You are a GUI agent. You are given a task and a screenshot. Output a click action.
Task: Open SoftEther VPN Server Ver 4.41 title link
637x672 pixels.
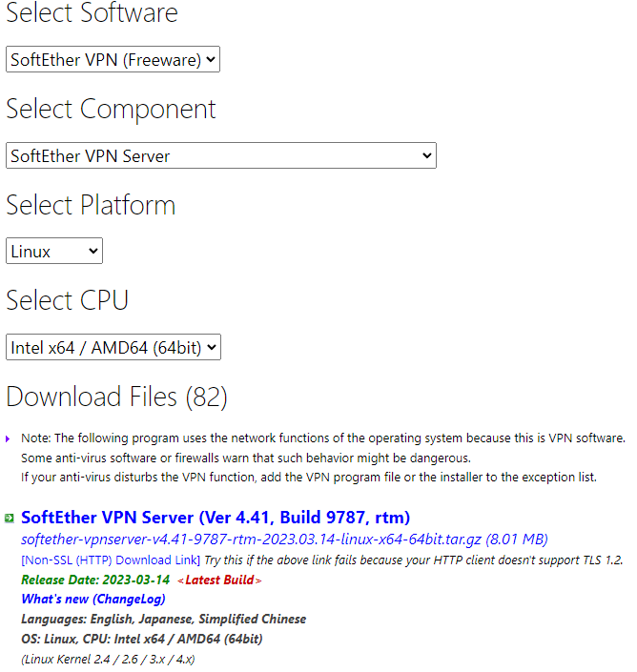tap(216, 518)
